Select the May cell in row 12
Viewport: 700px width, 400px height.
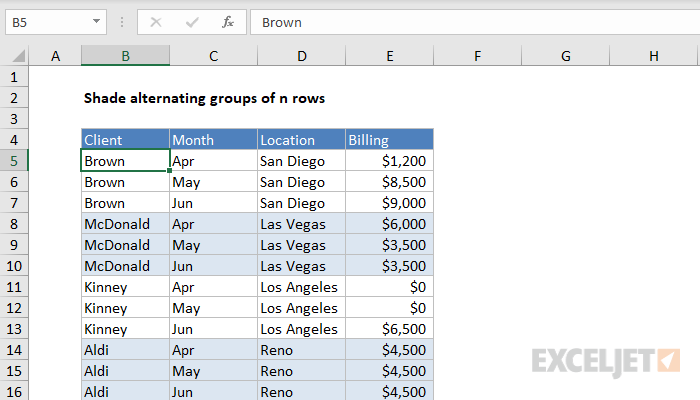(x=213, y=308)
